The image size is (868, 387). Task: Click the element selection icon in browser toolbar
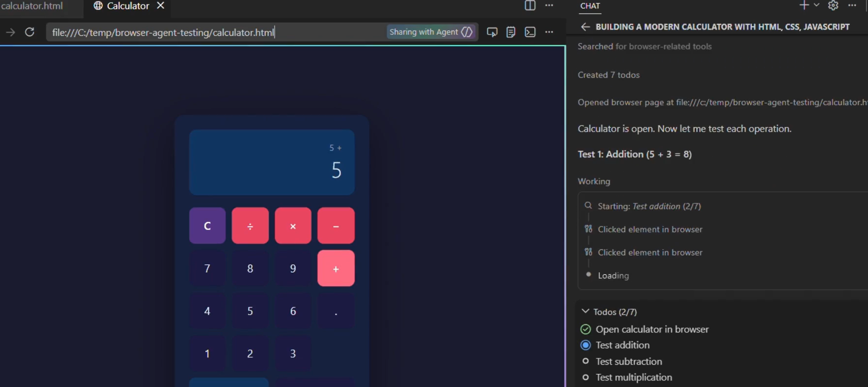[492, 32]
